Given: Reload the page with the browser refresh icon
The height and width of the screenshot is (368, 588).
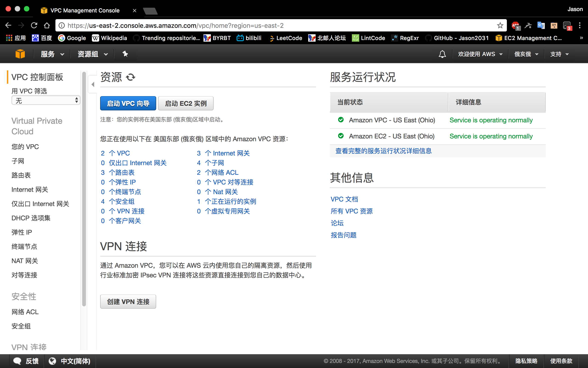Looking at the screenshot, I should (x=34, y=25).
